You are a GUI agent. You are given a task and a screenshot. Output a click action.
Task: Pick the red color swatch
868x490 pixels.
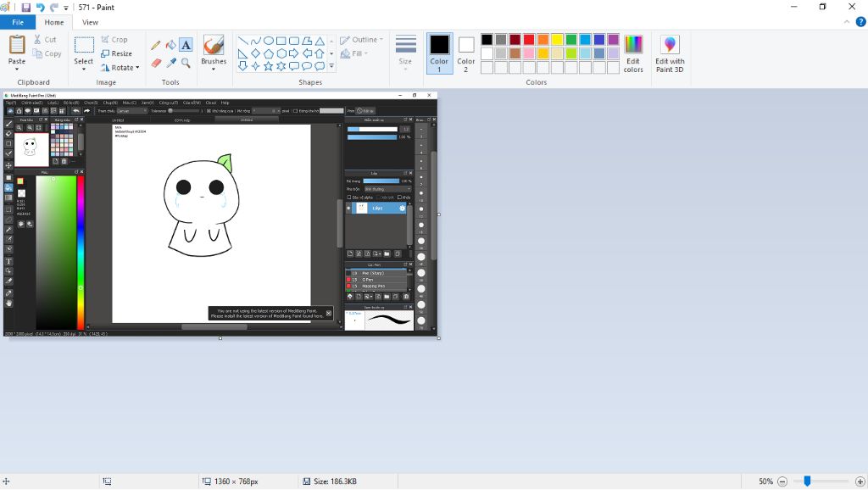[x=529, y=39]
